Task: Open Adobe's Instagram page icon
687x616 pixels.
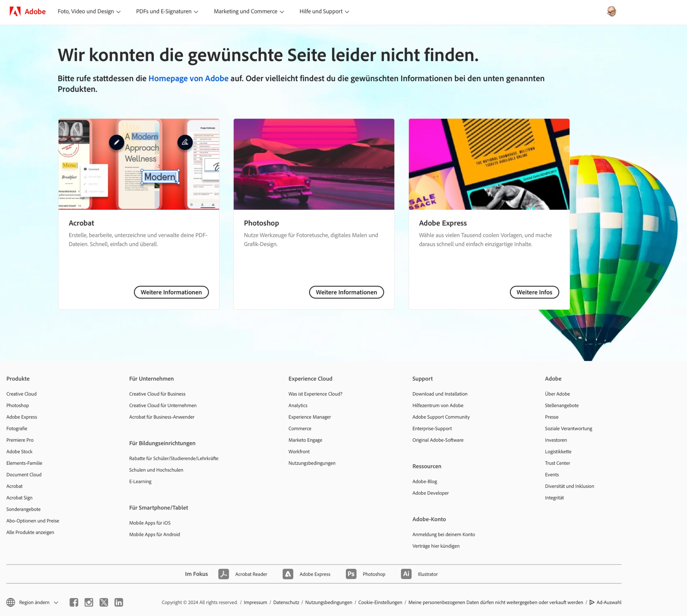Action: [89, 602]
